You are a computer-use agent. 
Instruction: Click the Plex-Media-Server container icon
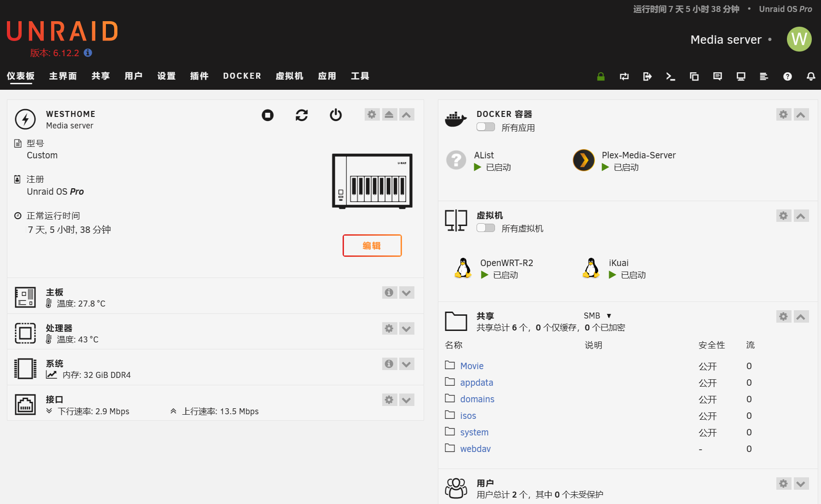[583, 161]
